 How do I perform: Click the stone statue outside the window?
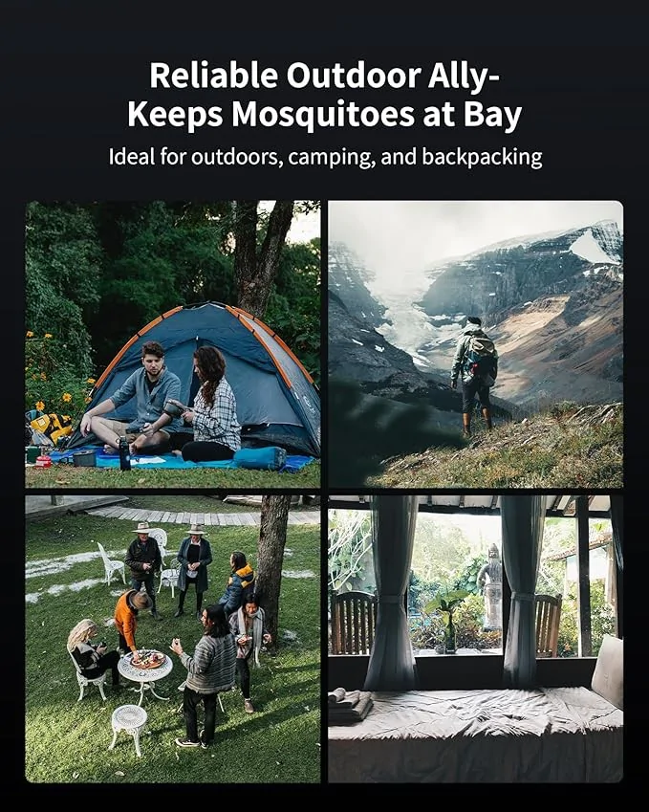[x=491, y=585]
